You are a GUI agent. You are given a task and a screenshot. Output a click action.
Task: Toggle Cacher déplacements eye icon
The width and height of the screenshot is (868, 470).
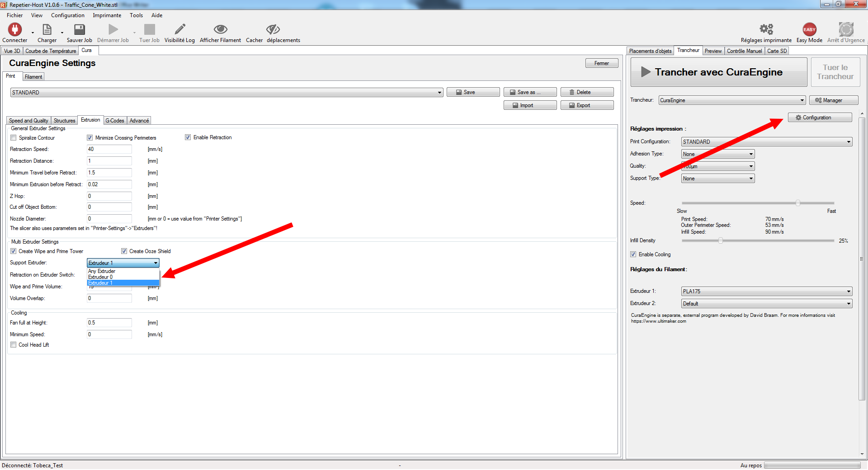click(273, 30)
